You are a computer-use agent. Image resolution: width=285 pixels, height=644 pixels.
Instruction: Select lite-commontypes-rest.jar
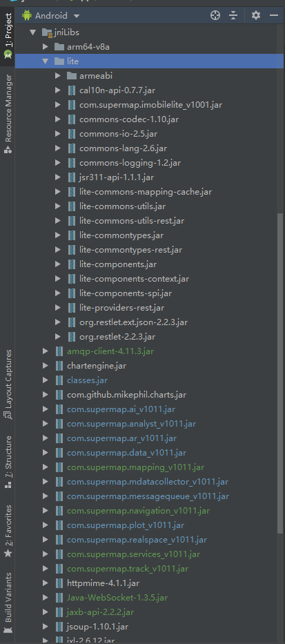coord(130,250)
